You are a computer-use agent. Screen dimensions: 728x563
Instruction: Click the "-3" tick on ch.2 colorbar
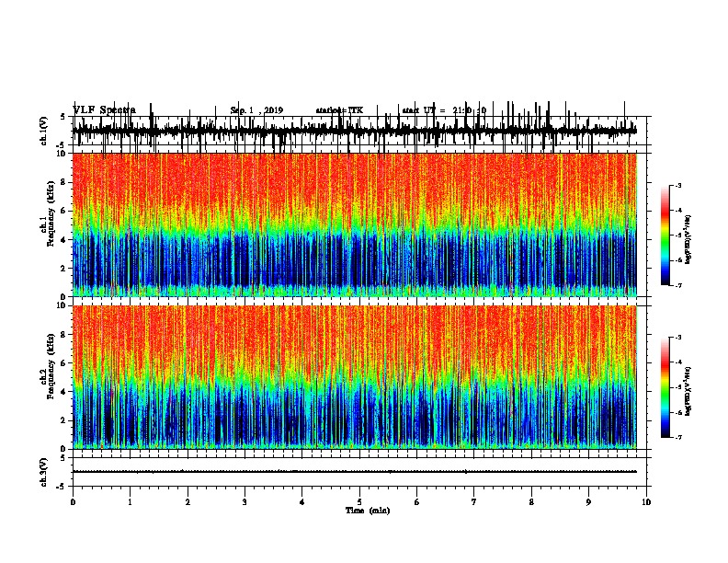(x=678, y=338)
